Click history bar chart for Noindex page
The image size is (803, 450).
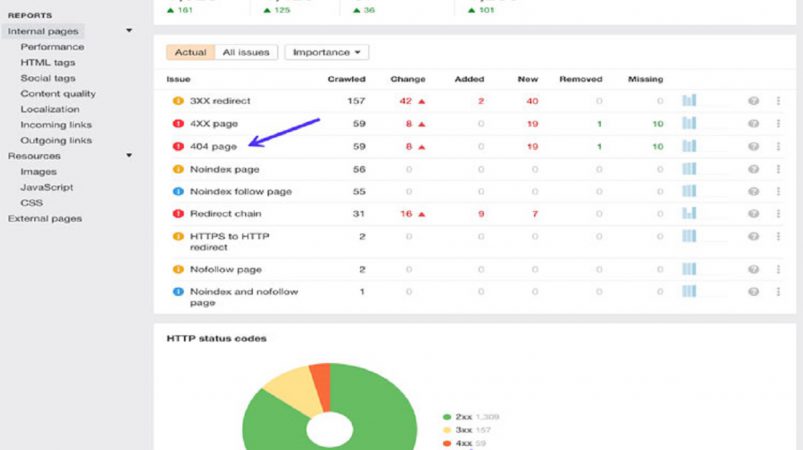pyautogui.click(x=689, y=168)
